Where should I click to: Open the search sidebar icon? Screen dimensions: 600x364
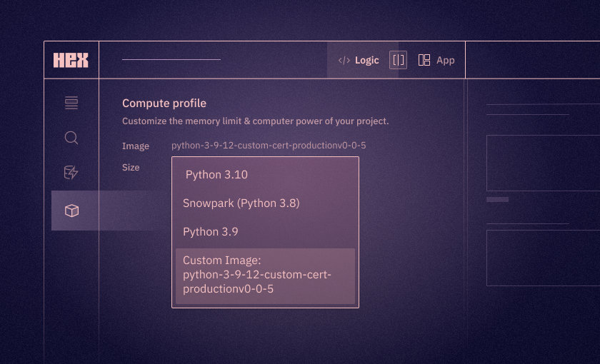coord(71,138)
